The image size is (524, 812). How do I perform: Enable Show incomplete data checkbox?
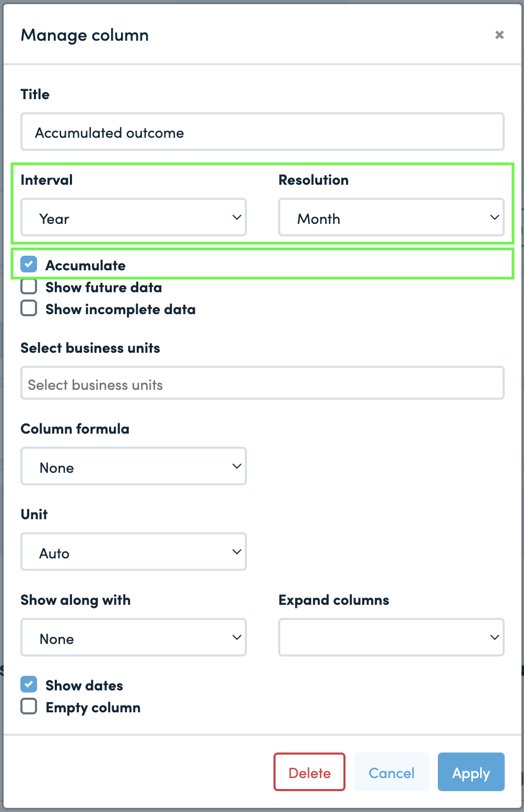click(29, 308)
